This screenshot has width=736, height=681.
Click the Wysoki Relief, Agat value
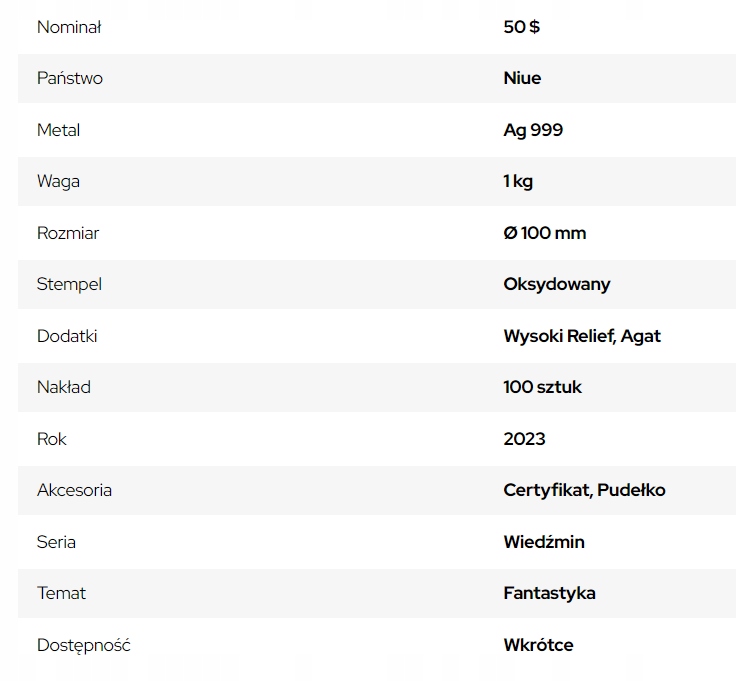[582, 336]
